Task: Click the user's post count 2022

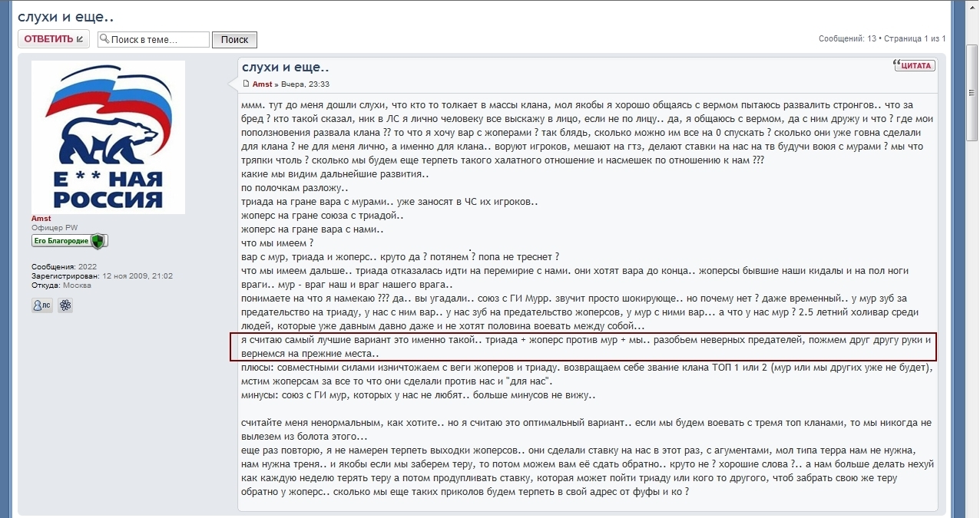Action: (88, 266)
